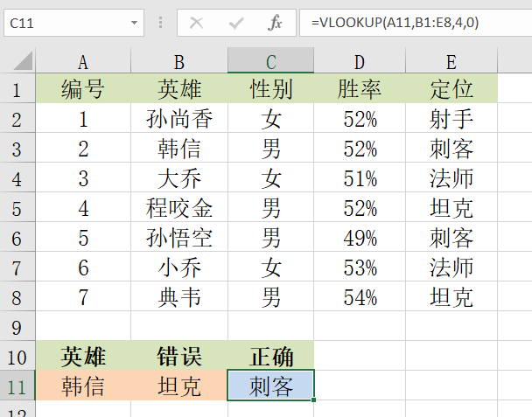Click the 错误 header cell

click(x=179, y=356)
